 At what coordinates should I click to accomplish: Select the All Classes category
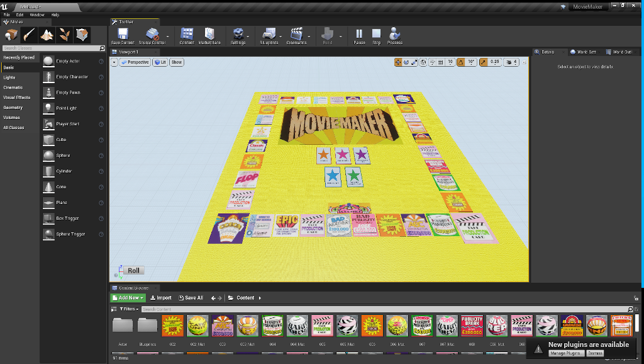click(x=14, y=127)
